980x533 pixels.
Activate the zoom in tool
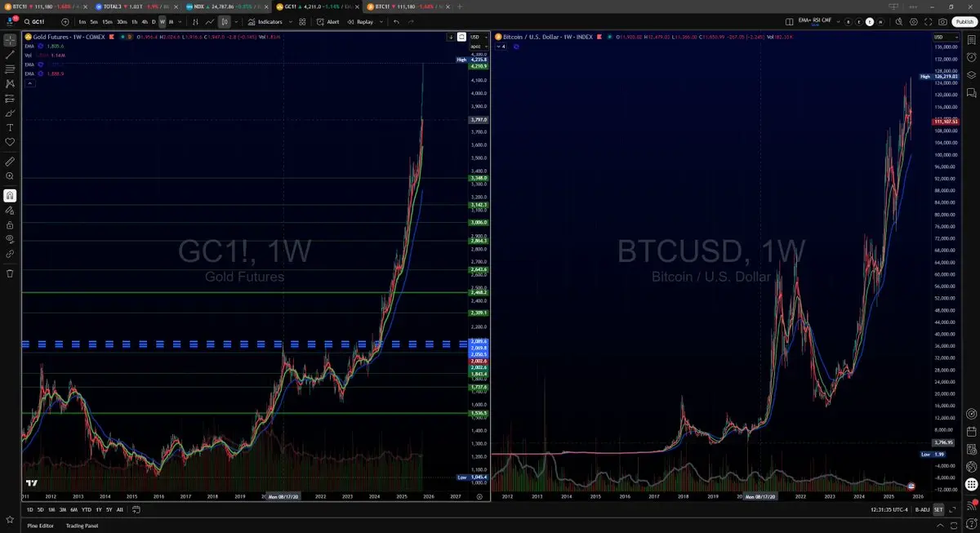pyautogui.click(x=10, y=175)
